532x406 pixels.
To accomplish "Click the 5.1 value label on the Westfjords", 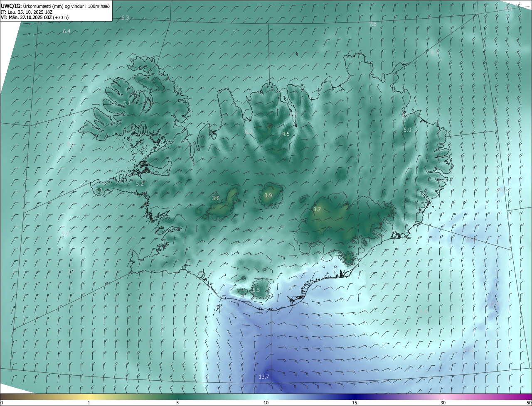I will tap(127, 103).
